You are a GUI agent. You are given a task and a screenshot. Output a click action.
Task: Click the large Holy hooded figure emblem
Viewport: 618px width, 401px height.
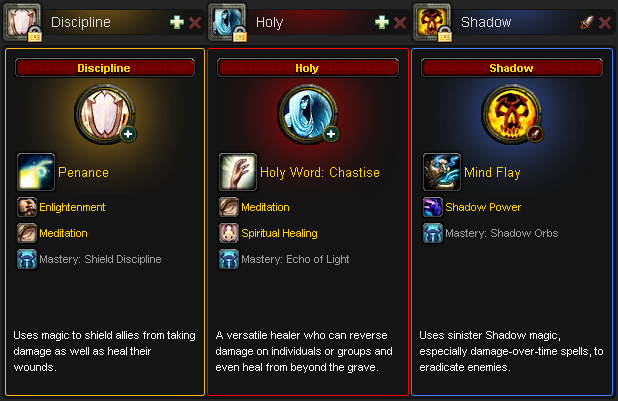pos(307,114)
